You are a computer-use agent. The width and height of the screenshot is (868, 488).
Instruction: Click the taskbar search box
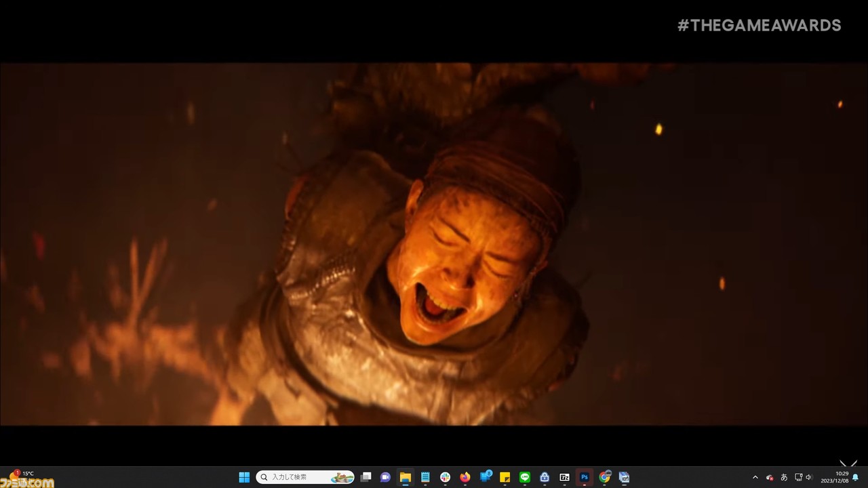tap(305, 477)
